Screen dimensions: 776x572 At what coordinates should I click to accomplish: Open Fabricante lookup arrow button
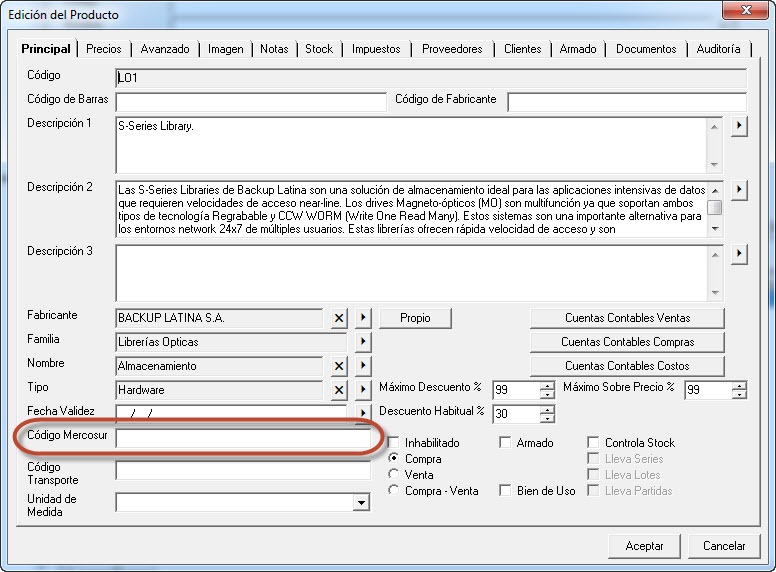pos(363,318)
